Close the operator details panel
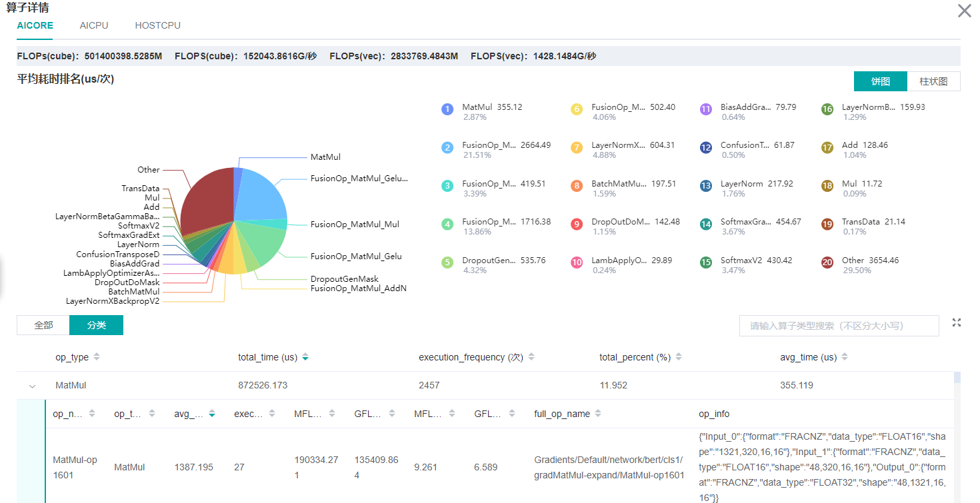 tap(964, 11)
